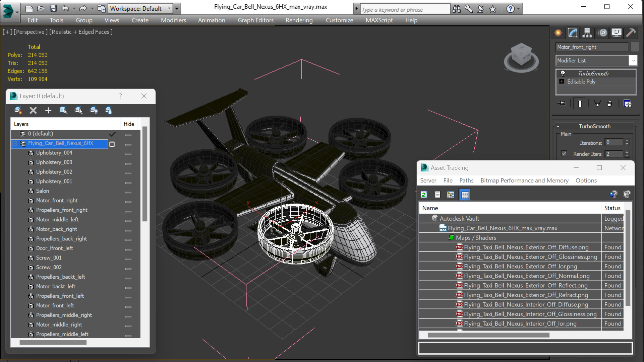Refresh the Asset Tracking list
Screen dimensions: 644x362
[424, 195]
